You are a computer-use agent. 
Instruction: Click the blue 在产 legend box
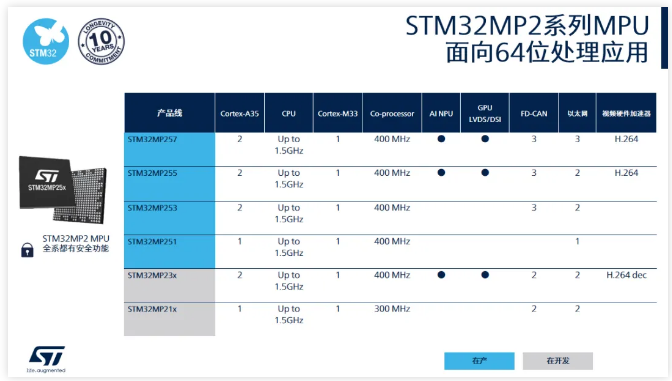click(479, 361)
